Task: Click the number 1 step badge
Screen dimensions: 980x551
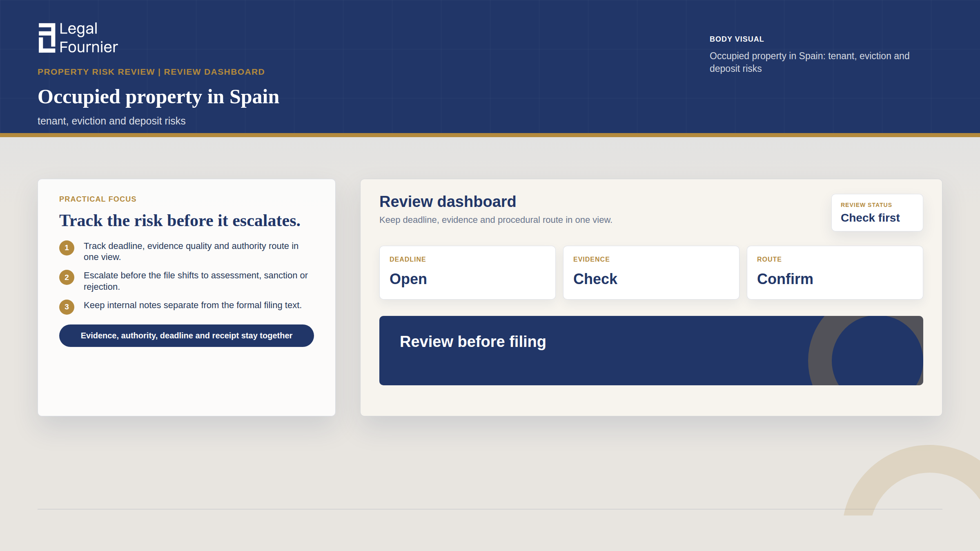Action: [67, 248]
